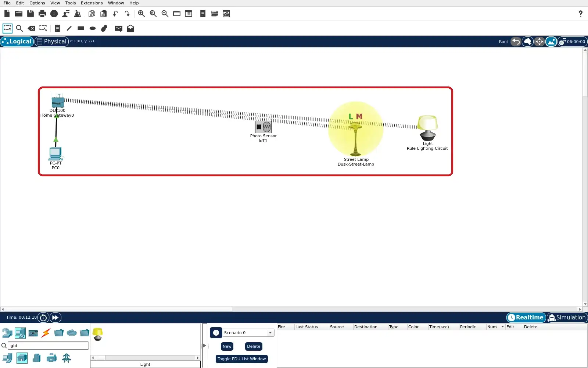The height and width of the screenshot is (368, 588).
Task: Open the Options menu
Action: [x=37, y=3]
